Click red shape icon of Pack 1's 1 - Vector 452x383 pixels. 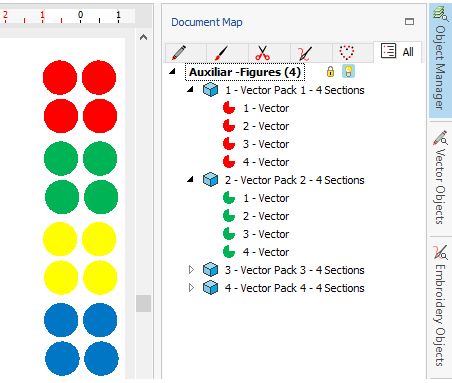coord(229,108)
